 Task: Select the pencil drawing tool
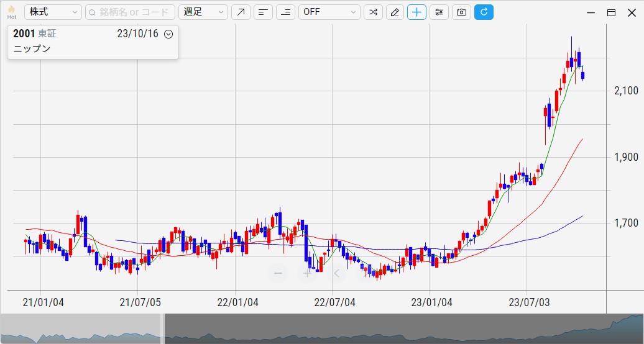point(394,12)
